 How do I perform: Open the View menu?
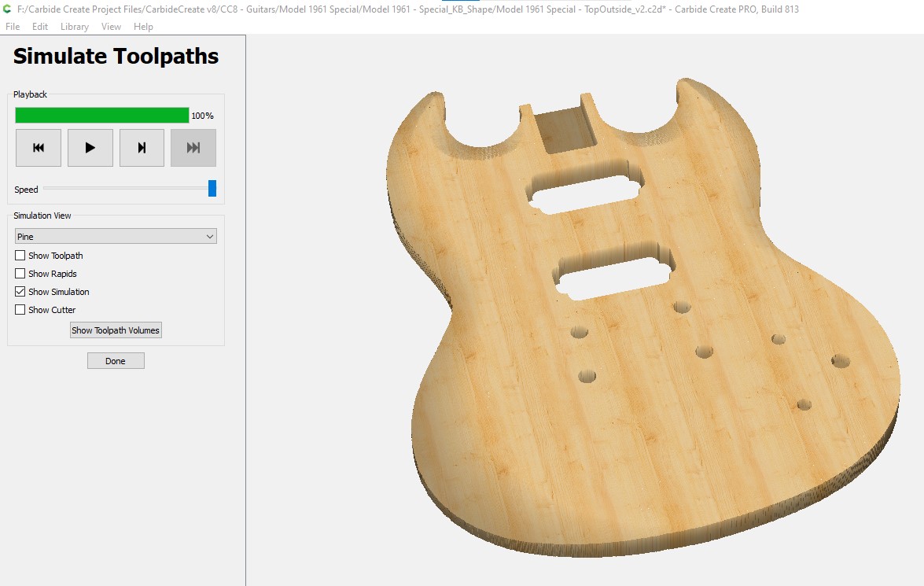click(x=111, y=27)
